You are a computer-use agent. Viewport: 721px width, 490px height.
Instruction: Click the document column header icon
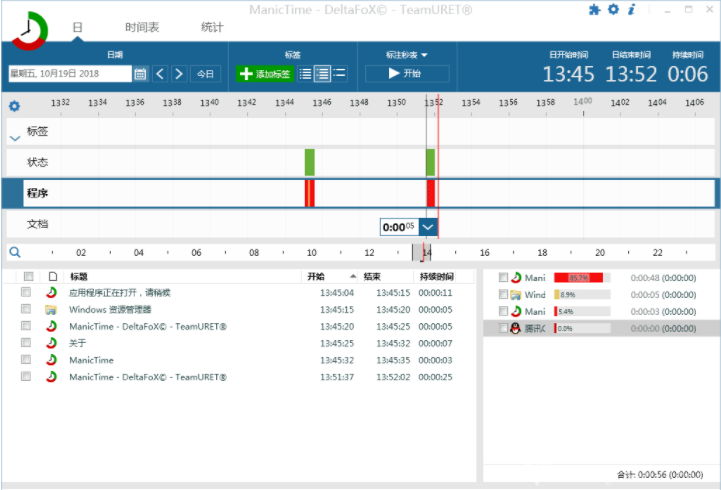click(x=52, y=276)
